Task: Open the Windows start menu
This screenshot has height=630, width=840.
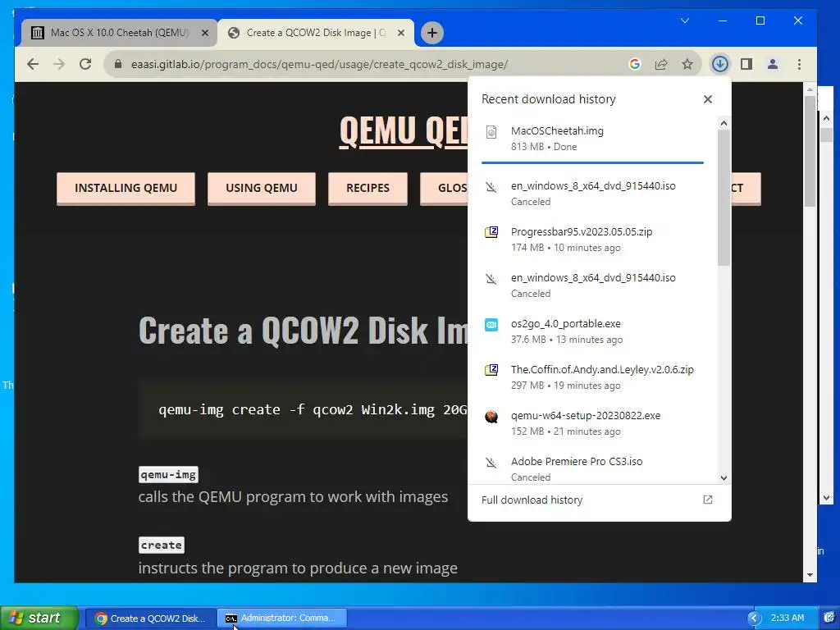Action: 39,618
